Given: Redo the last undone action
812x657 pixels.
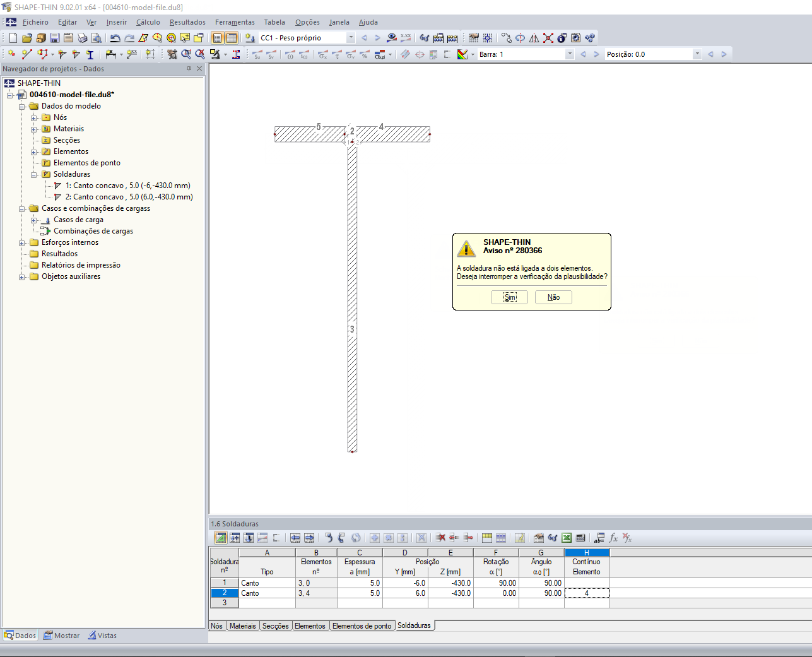Looking at the screenshot, I should [129, 38].
